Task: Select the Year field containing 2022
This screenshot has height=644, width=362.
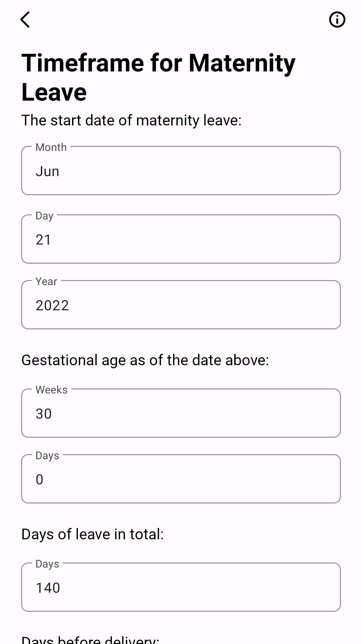Action: click(181, 305)
